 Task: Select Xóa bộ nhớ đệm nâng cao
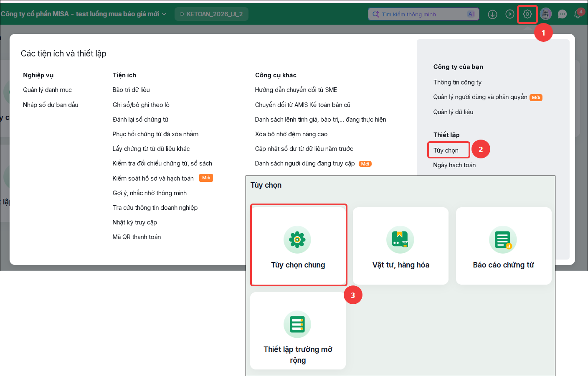coord(291,134)
